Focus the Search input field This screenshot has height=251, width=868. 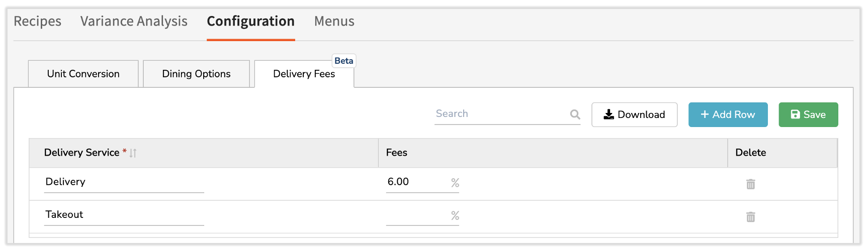(500, 114)
